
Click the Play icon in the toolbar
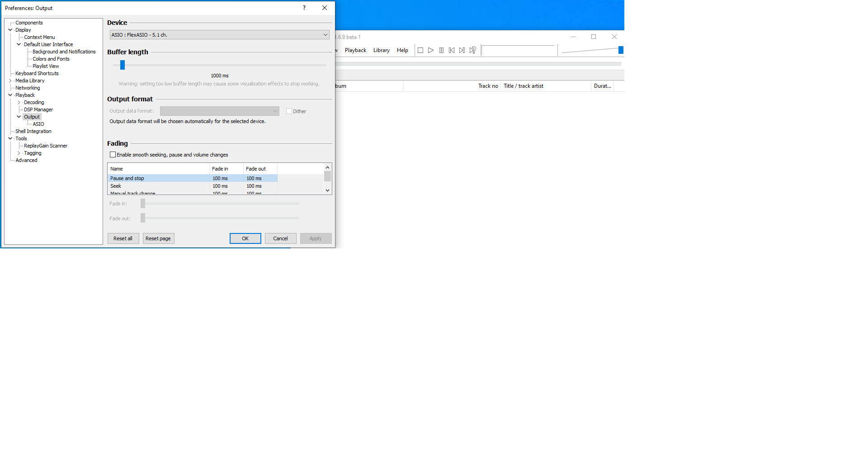430,50
